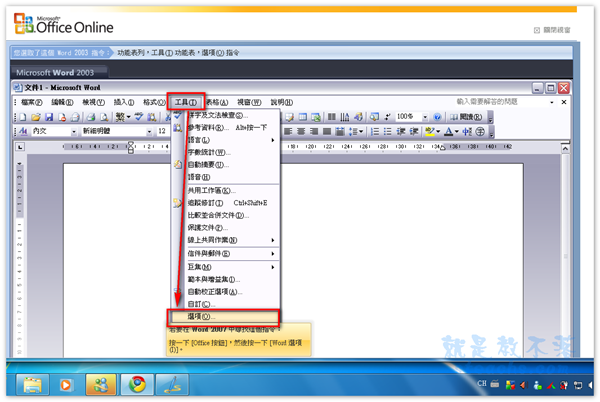This screenshot has width=600, height=402.
Task: Click the font size 12 box
Action: click(162, 131)
